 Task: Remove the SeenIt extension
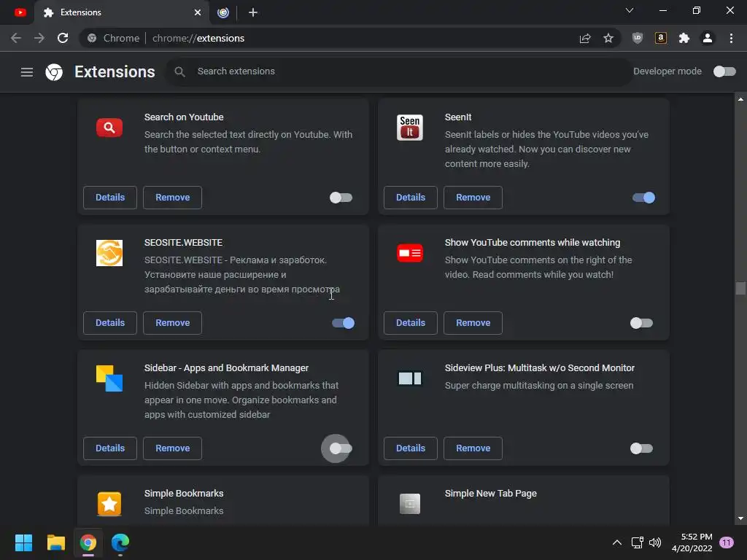(x=473, y=198)
